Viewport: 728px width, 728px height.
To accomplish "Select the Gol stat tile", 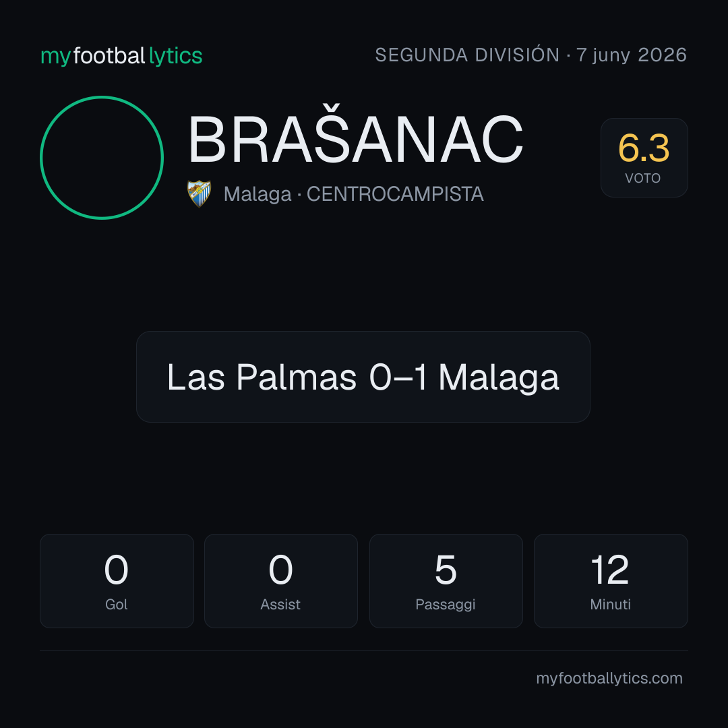I will coord(117,581).
